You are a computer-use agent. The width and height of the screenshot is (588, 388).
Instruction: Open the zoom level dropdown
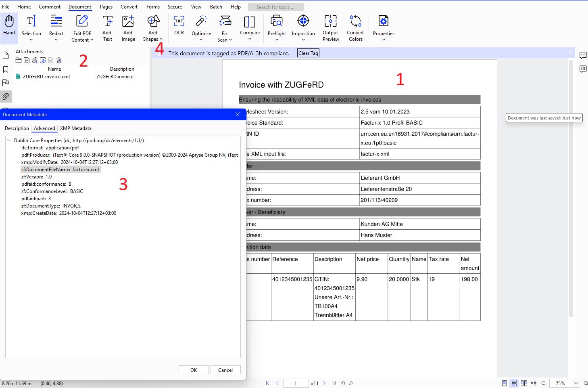coord(576,383)
